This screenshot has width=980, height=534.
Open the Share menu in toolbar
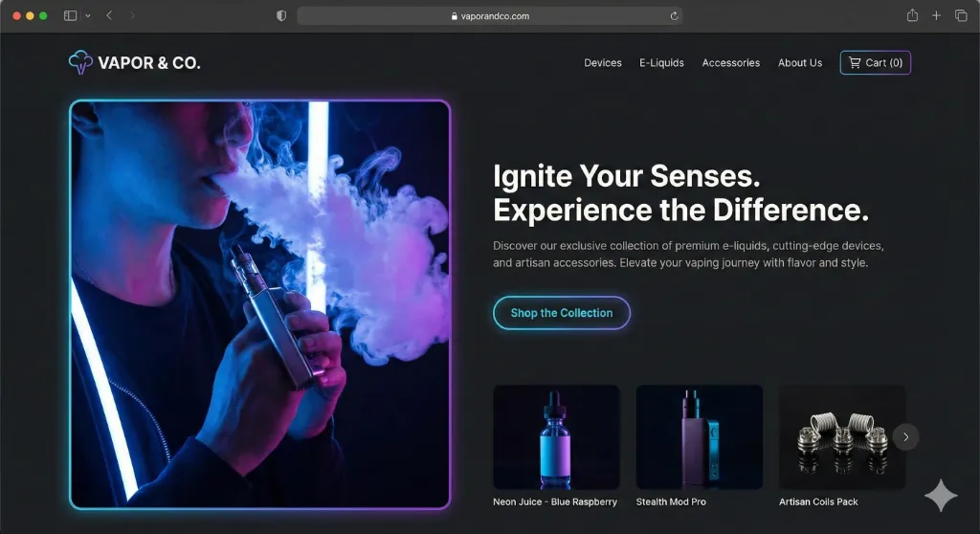912,15
